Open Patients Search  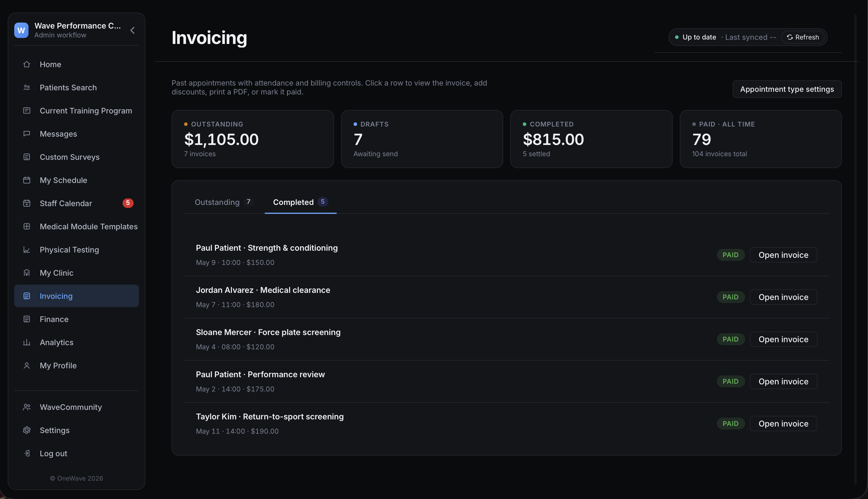(x=68, y=87)
